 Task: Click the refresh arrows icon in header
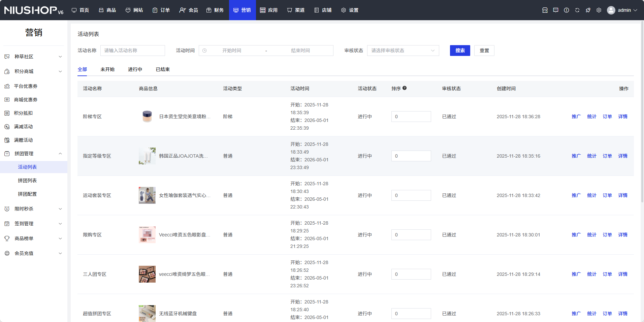577,10
